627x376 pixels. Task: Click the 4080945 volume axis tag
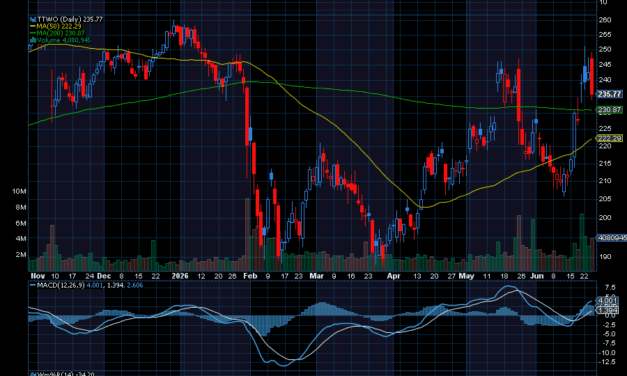[612, 238]
